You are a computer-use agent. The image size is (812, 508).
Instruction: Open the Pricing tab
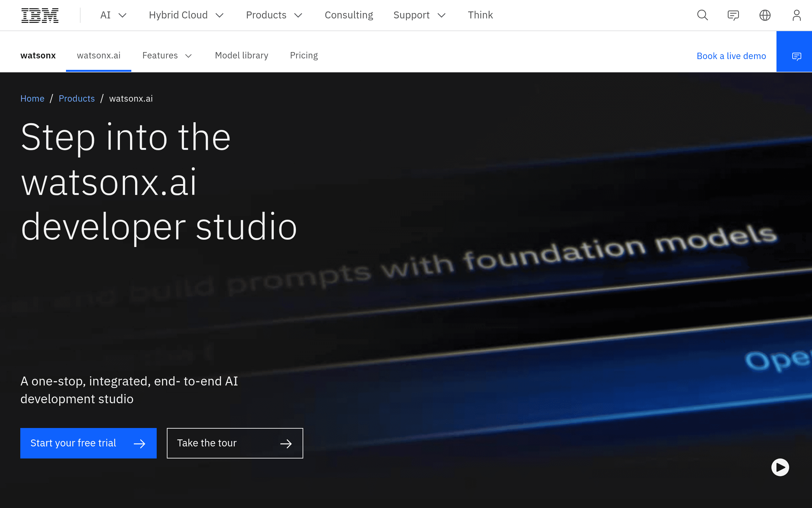click(x=304, y=56)
